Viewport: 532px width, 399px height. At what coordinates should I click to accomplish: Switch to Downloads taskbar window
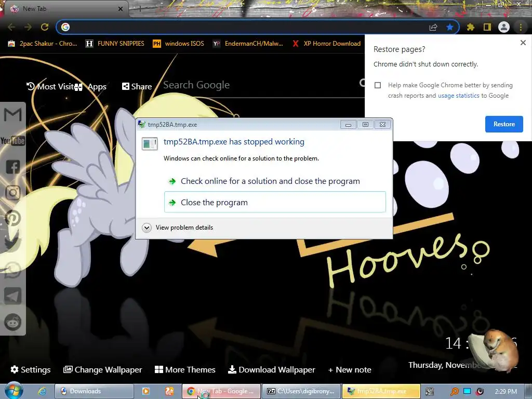coord(94,391)
